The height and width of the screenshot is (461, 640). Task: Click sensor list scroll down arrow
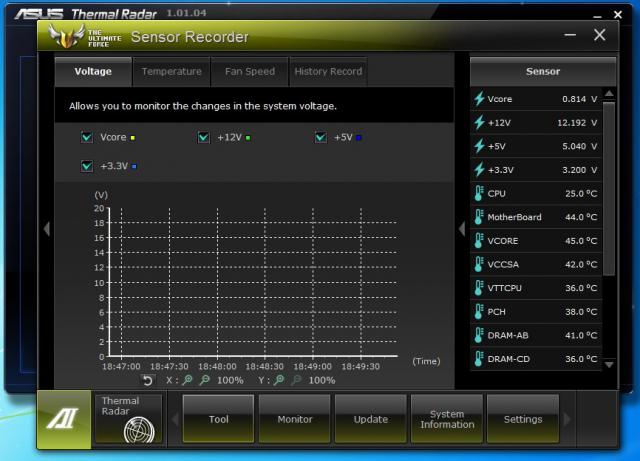tap(609, 365)
